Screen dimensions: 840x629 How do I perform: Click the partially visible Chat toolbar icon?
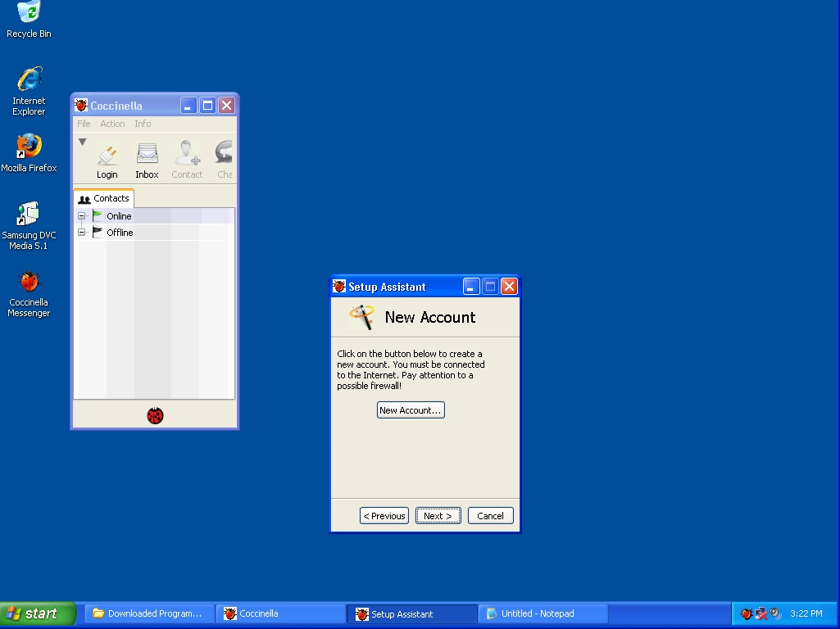[x=224, y=152]
